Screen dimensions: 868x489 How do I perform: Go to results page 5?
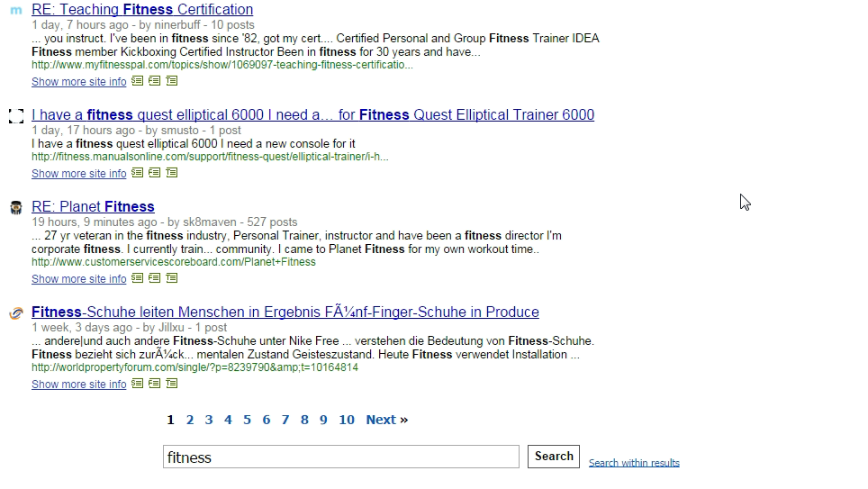[x=247, y=420]
